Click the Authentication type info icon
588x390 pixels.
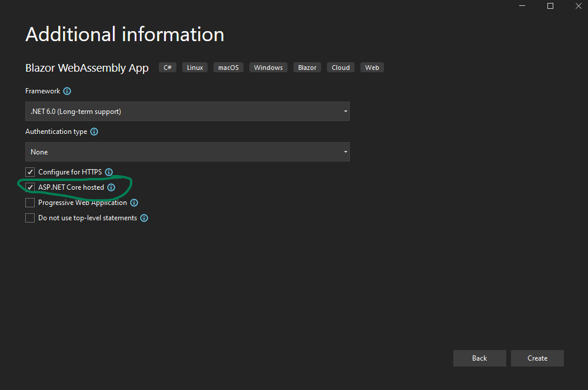(x=94, y=132)
